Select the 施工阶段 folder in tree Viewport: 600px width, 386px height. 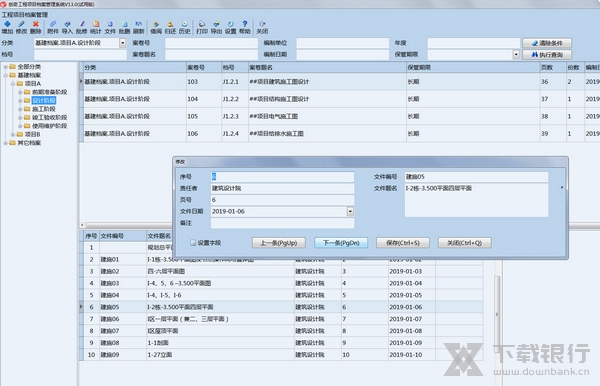pos(44,109)
